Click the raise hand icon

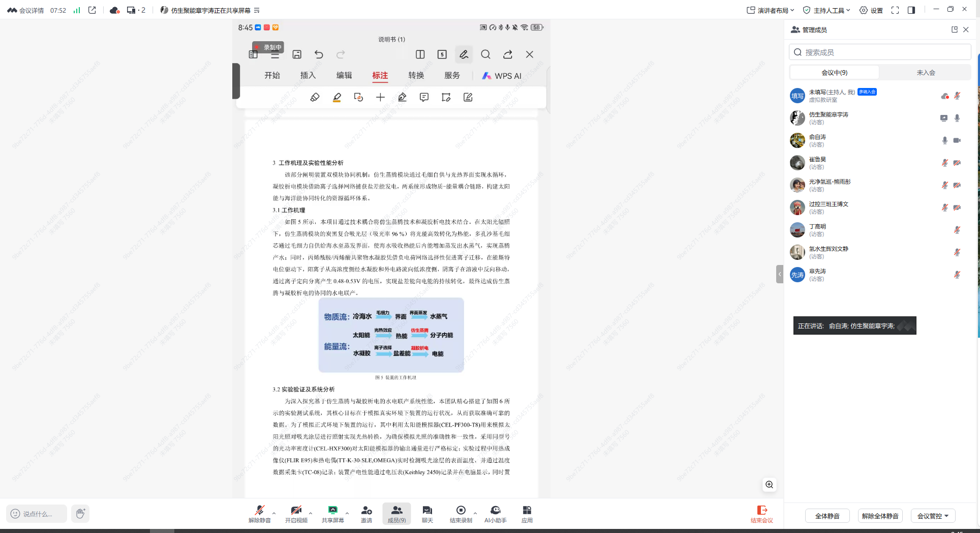click(x=80, y=514)
